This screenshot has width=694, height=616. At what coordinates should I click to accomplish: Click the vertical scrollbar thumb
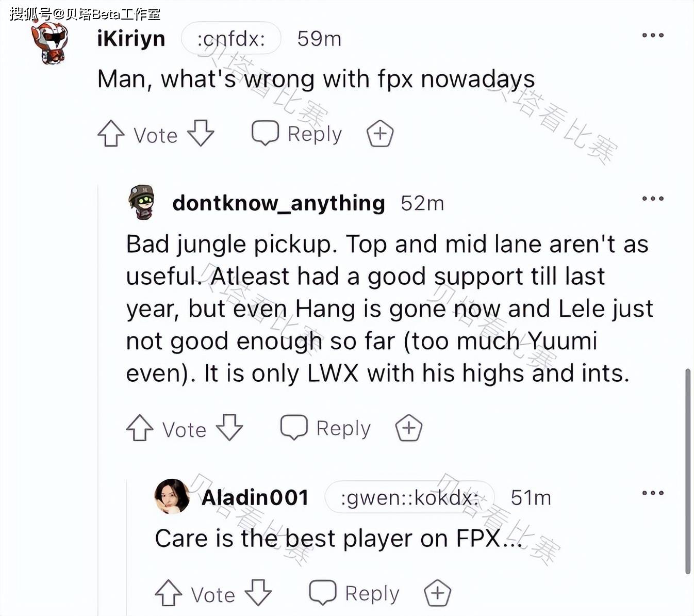point(688,472)
